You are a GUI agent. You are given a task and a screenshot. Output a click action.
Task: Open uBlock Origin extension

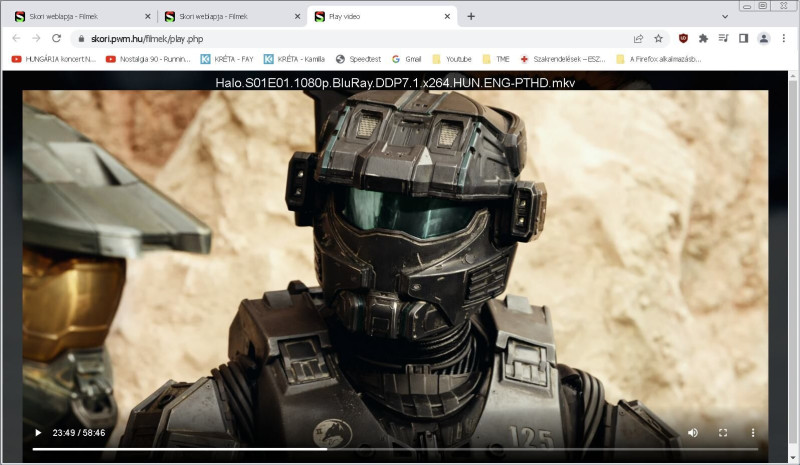click(683, 39)
